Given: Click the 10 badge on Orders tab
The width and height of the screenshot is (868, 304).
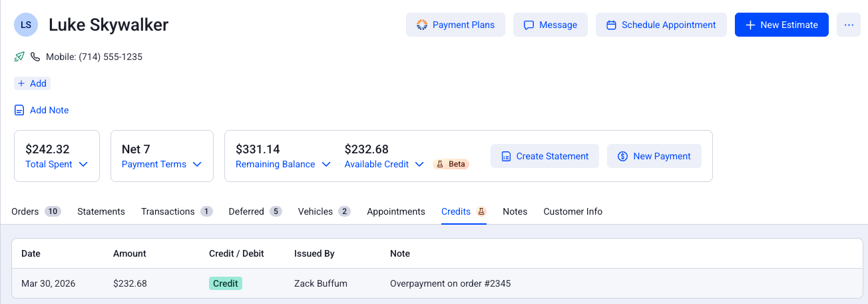Looking at the screenshot, I should pos(53,211).
